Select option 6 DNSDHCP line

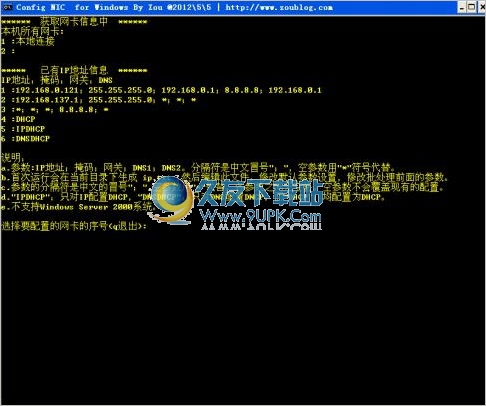pos(26,139)
